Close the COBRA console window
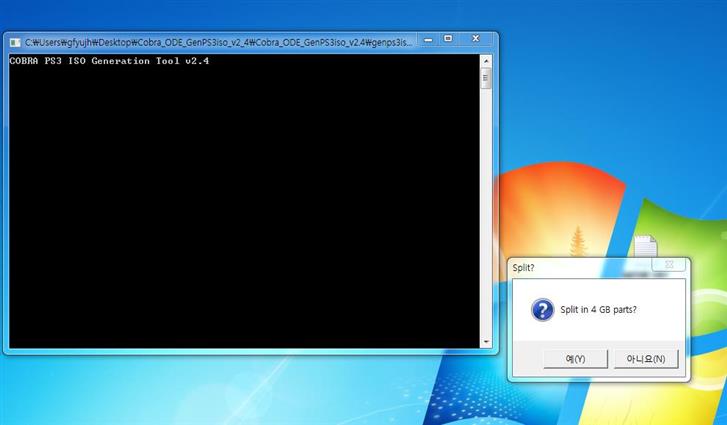Viewport: 727px width, 425px height. click(475, 40)
